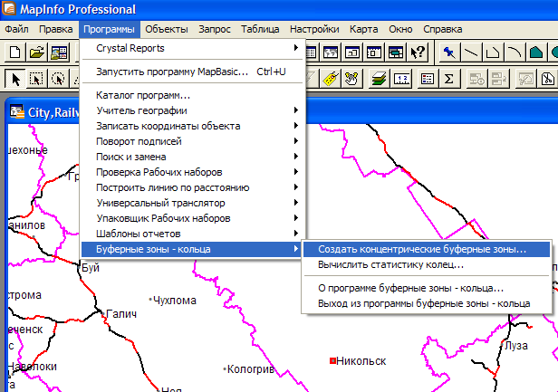This screenshot has height=392, width=558.
Task: Expand Проверка Рабочих наборов submenu arrow
Action: coord(295,172)
